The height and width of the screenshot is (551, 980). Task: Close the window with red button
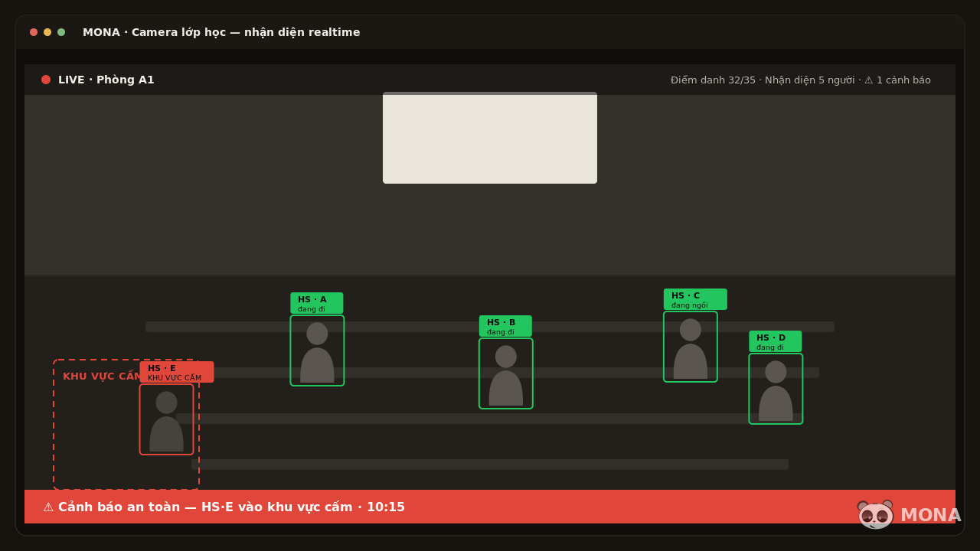pyautogui.click(x=34, y=32)
